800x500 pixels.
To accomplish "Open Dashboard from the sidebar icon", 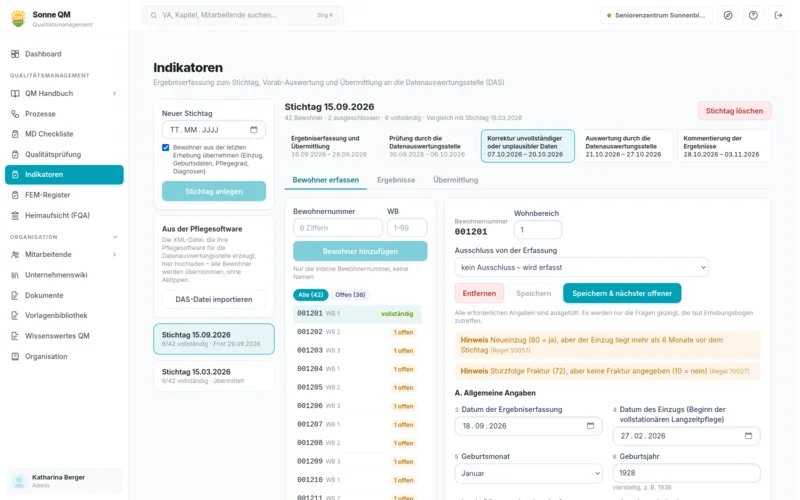I will point(15,54).
